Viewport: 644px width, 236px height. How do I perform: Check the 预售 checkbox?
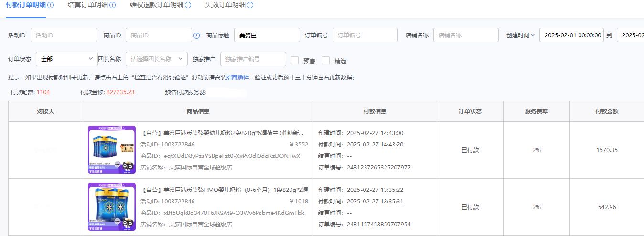click(x=295, y=60)
